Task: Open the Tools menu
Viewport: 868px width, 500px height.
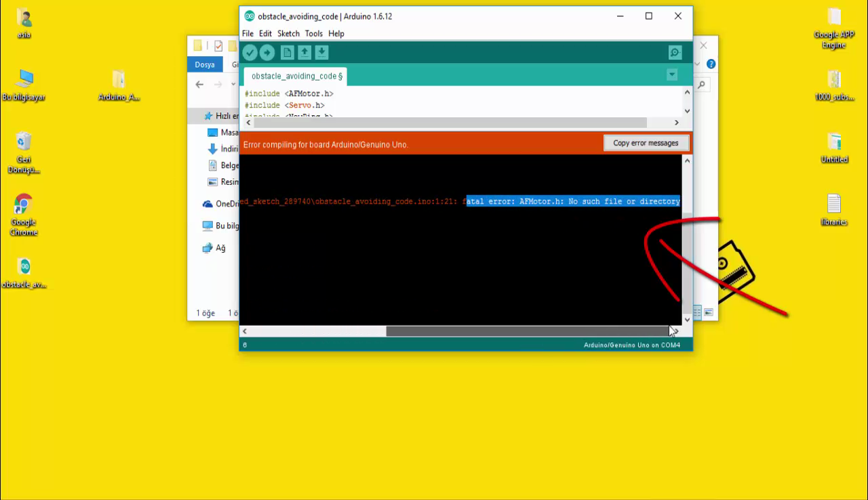Action: 314,33
